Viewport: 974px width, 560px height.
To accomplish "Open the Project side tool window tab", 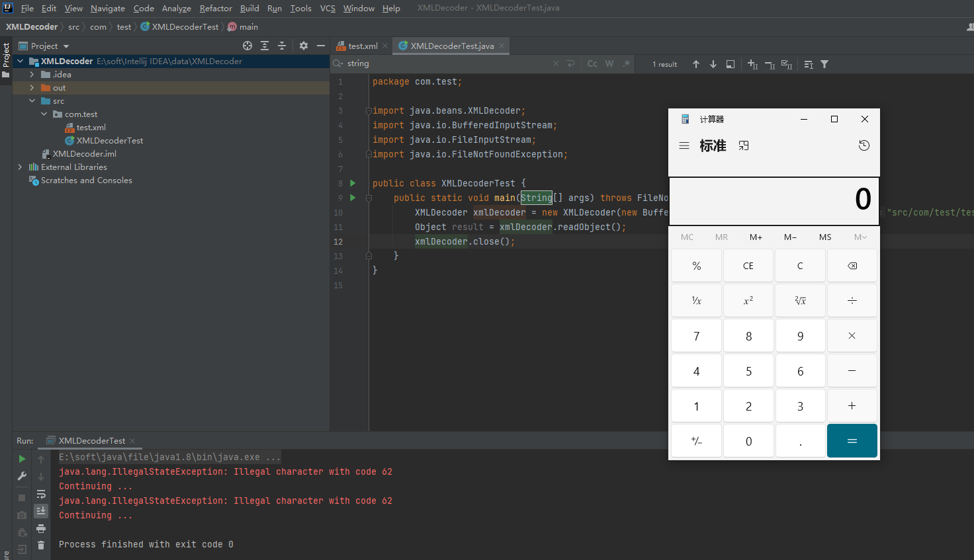I will (x=6, y=60).
